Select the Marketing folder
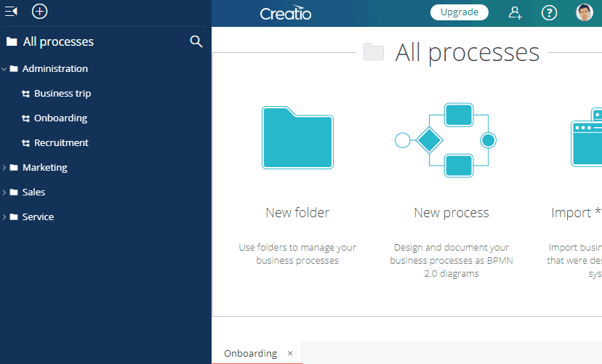Viewport: 602px width, 364px height. point(45,168)
